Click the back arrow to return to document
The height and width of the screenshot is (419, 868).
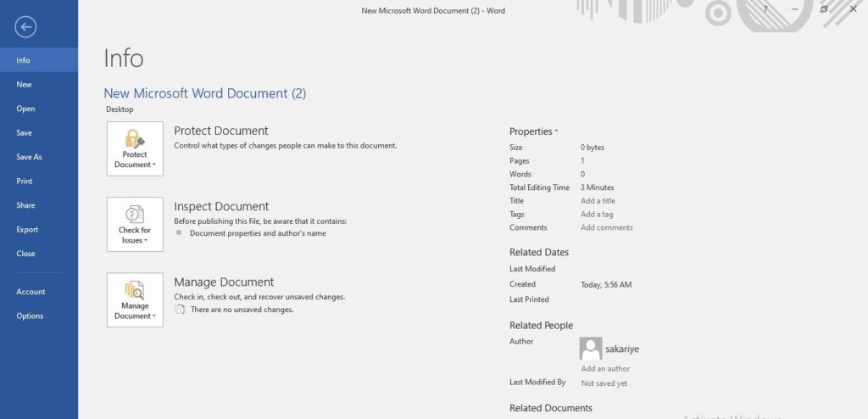25,28
